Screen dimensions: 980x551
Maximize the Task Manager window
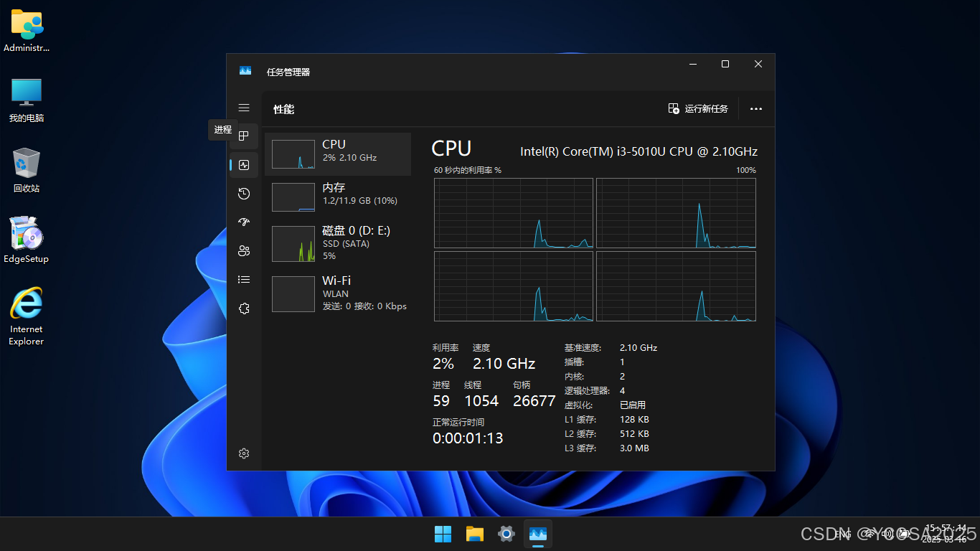point(725,64)
